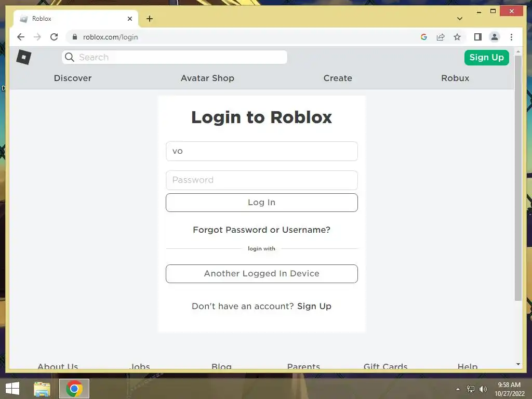Viewport: 532px width, 399px height.
Task: Open Forgot Password or Username link
Action: pos(261,230)
